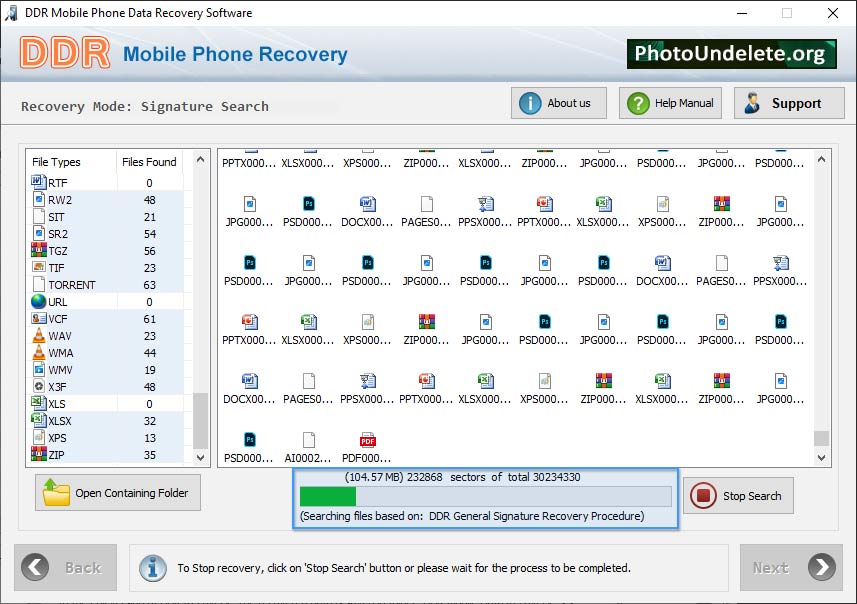The image size is (857, 604).
Task: Click the 'Recovery Mode: Signature Search' label
Action: (x=145, y=107)
